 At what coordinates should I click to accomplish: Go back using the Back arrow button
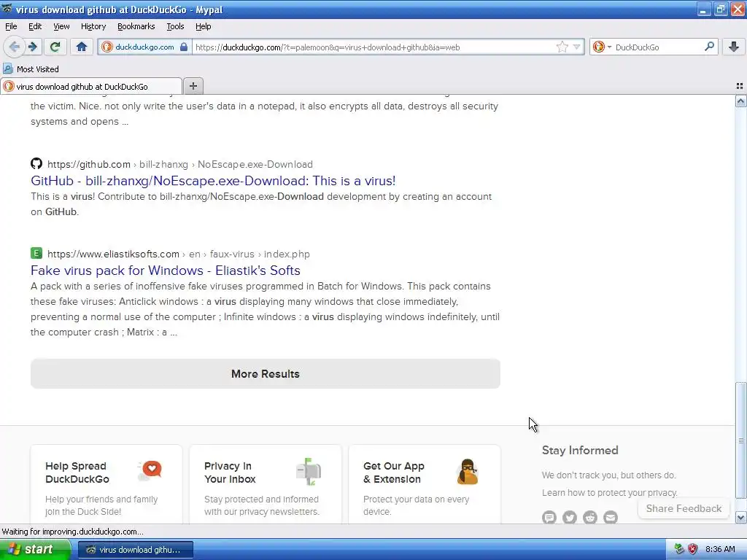tap(15, 47)
